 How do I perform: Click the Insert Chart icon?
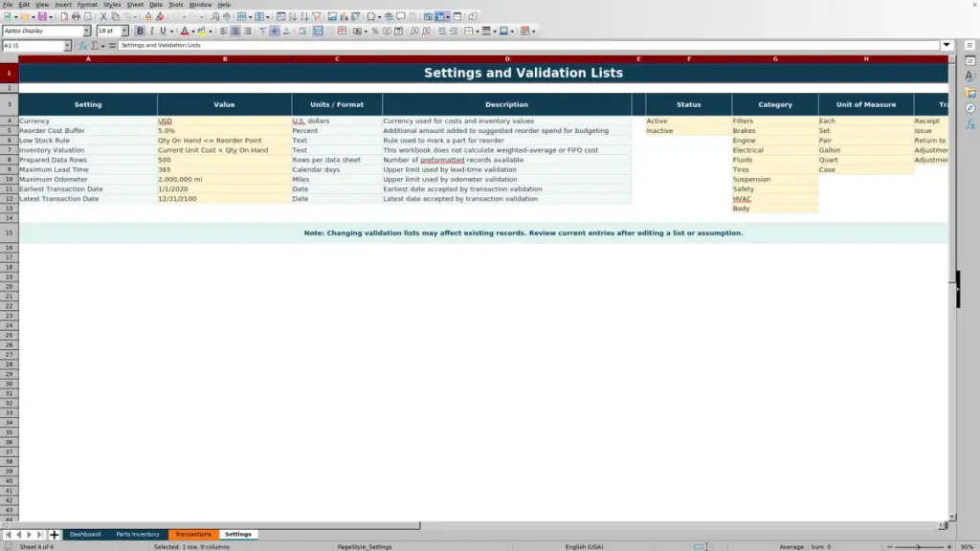pyautogui.click(x=344, y=16)
